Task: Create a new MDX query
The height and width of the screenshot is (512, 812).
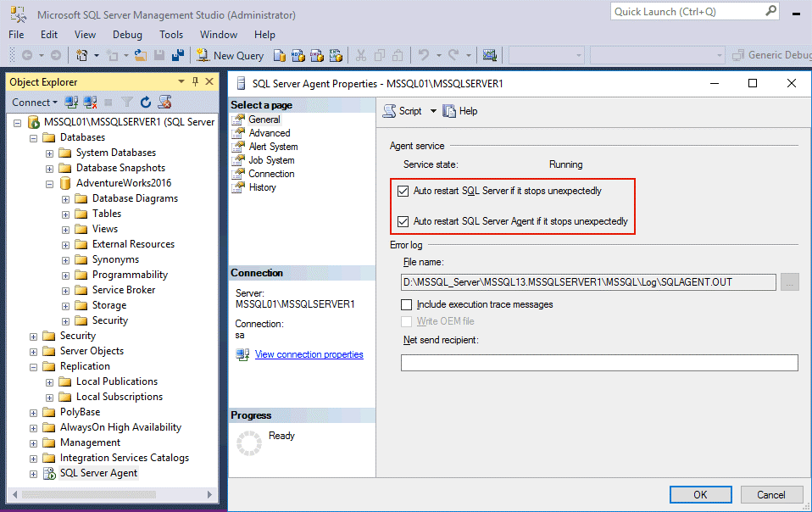Action: click(x=298, y=54)
